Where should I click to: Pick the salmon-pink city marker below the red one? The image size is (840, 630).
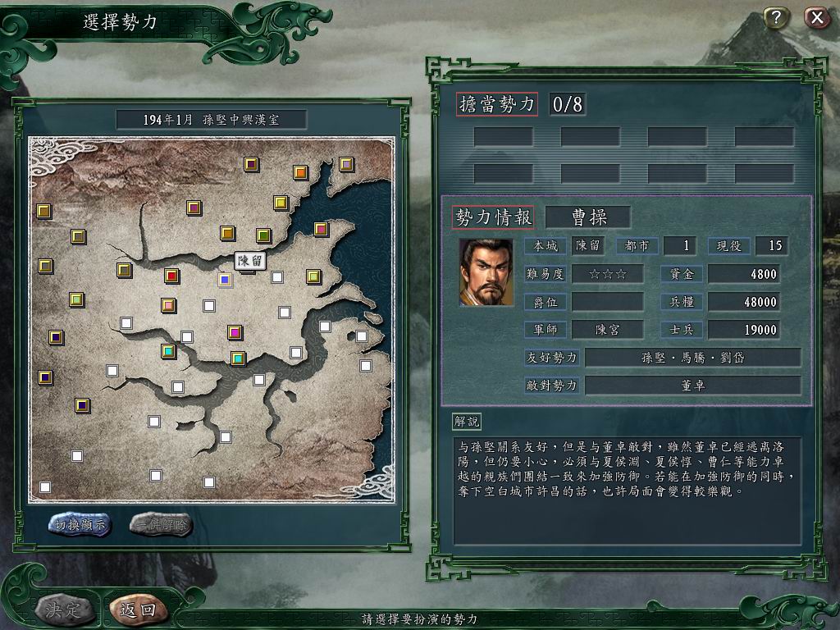(x=169, y=305)
